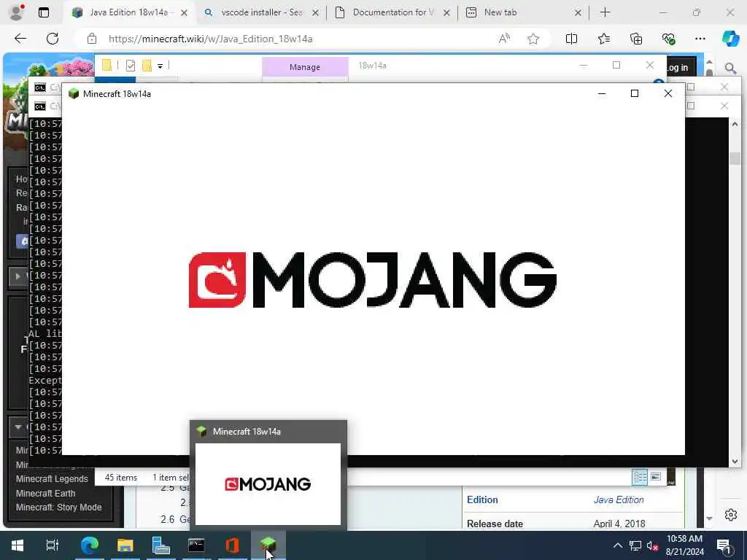
Task: Open Windows notification center
Action: [x=724, y=545]
